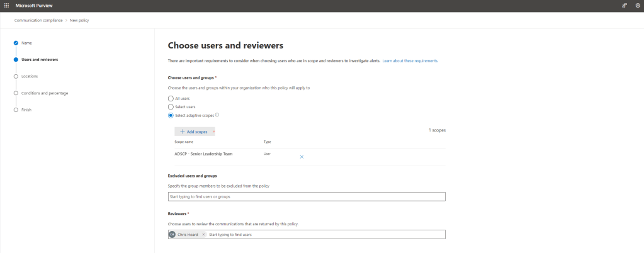Click the feedback icon beside settings gear
The width and height of the screenshot is (644, 253).
[623, 5]
